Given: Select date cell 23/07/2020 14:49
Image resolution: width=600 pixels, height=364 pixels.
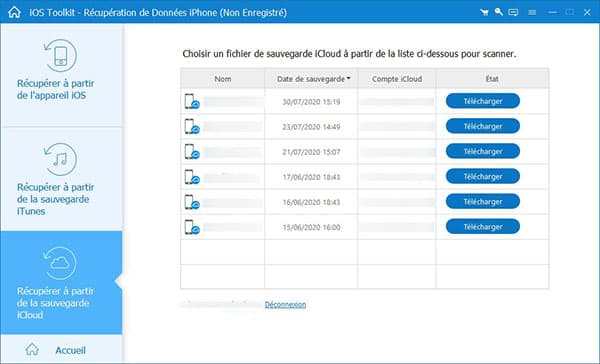Looking at the screenshot, I should pos(311,127).
